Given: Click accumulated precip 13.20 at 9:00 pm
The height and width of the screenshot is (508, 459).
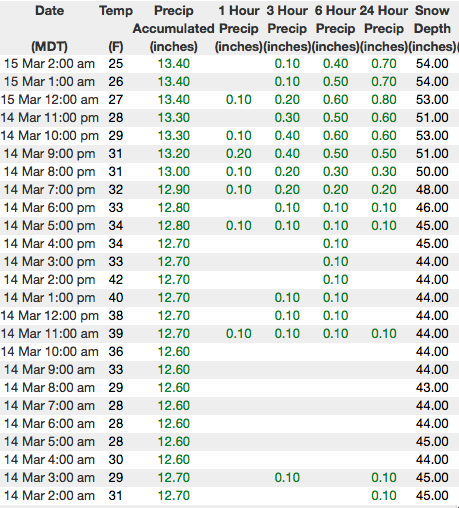Looking at the screenshot, I should pyautogui.click(x=173, y=154).
